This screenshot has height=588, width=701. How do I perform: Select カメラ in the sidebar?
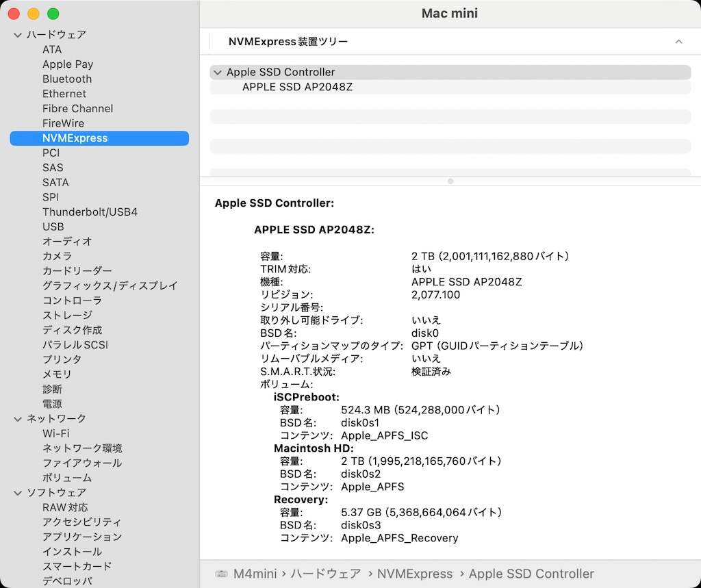tap(58, 256)
